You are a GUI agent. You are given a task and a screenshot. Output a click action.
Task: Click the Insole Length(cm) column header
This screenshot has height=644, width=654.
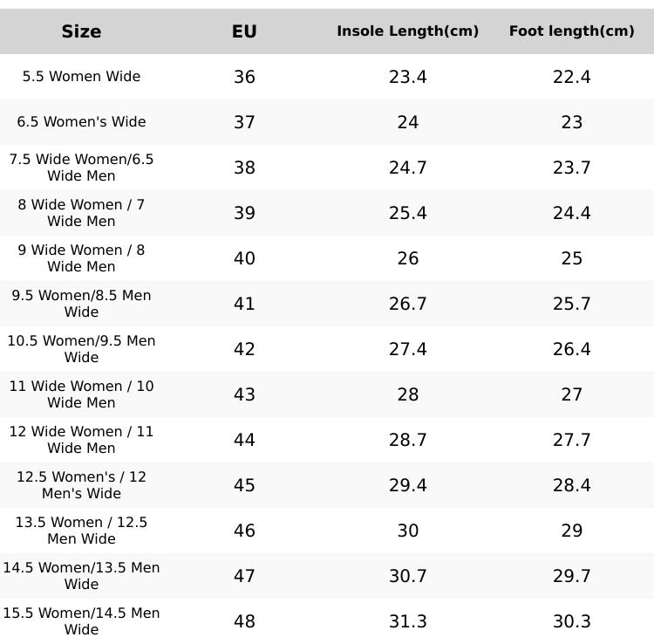pos(407,31)
